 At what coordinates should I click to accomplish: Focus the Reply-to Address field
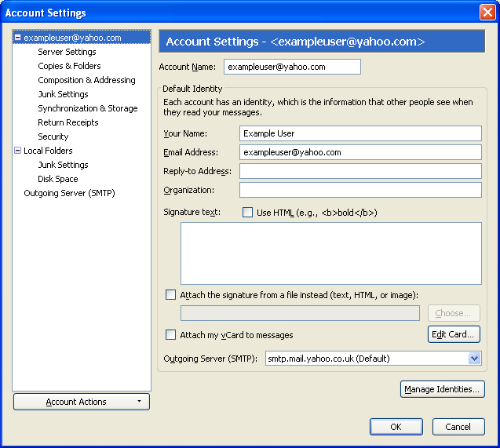click(360, 171)
